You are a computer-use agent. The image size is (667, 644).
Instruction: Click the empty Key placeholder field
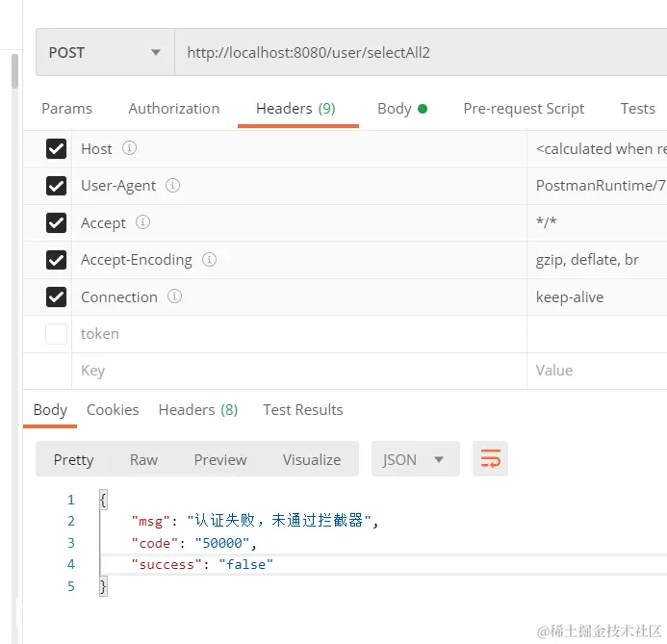[299, 371]
